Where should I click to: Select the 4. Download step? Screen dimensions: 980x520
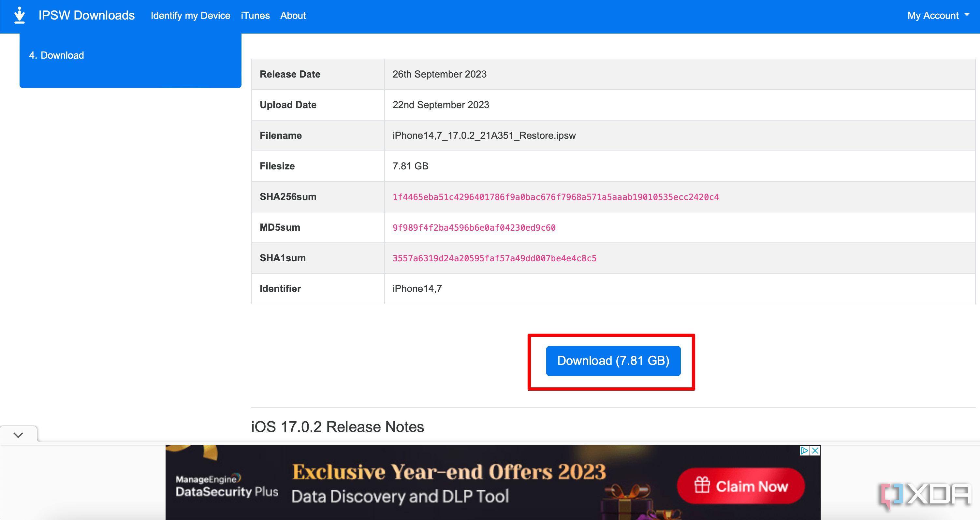[x=56, y=55]
